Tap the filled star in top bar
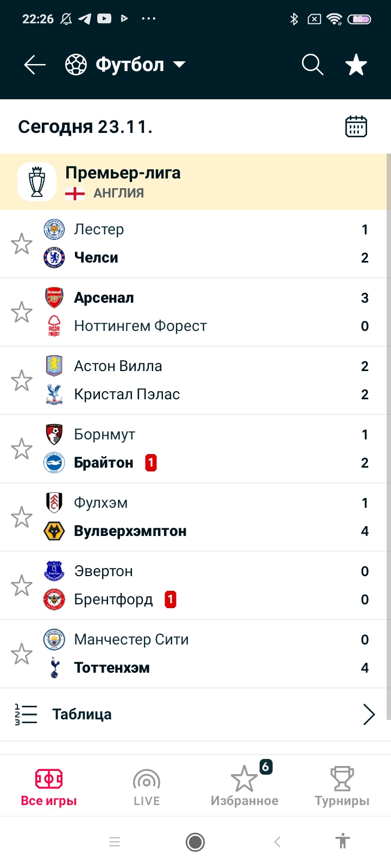 (356, 65)
